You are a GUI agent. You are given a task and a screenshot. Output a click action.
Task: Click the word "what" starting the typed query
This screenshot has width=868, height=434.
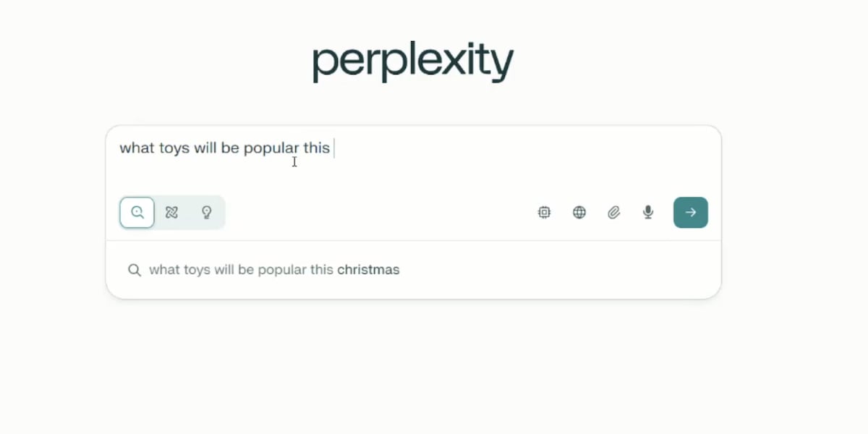135,148
